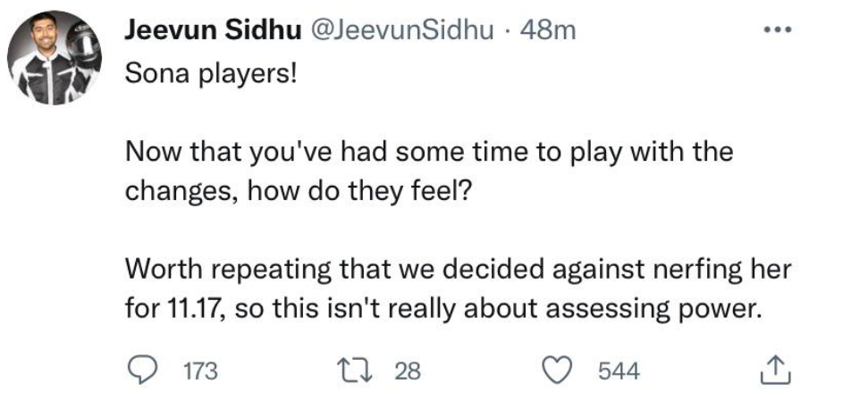See the 544 likes count
The image size is (868, 409).
(x=619, y=371)
